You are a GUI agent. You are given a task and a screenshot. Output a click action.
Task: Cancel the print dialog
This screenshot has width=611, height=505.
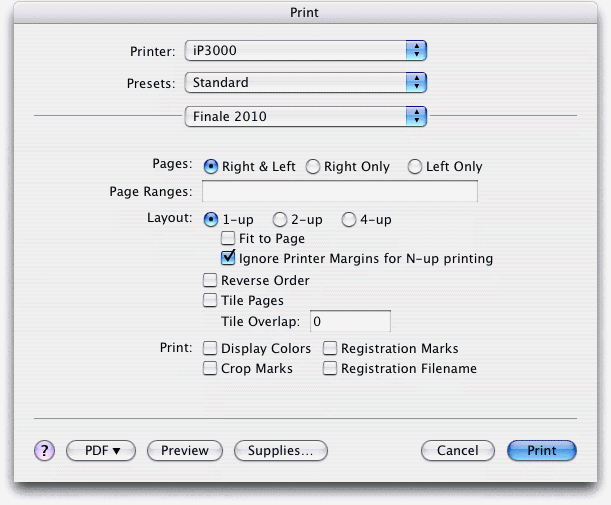[x=458, y=451]
